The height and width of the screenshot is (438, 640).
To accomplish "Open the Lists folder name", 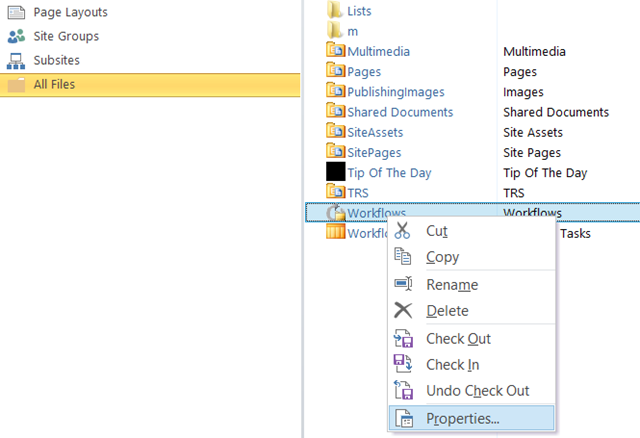I will [x=359, y=11].
